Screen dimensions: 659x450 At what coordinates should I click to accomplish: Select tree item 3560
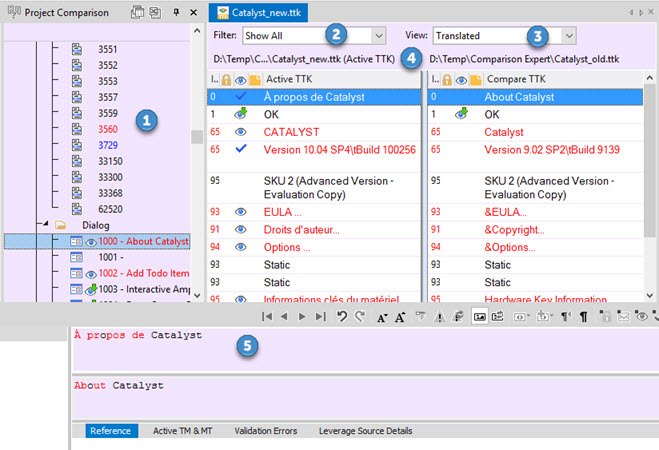[108, 129]
